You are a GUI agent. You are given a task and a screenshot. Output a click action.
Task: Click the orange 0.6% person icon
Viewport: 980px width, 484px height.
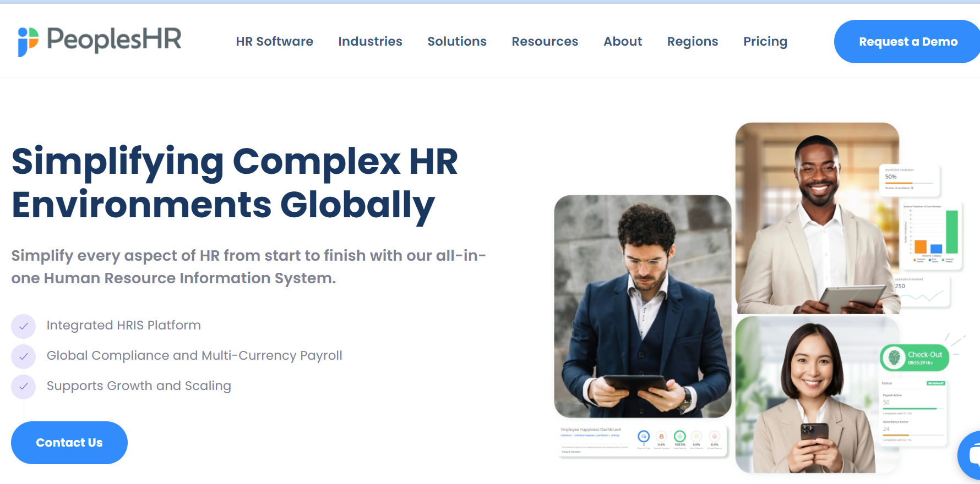661,436
